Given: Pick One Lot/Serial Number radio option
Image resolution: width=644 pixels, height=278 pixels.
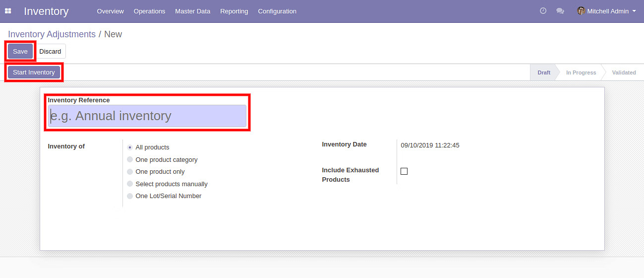Looking at the screenshot, I should [x=130, y=196].
